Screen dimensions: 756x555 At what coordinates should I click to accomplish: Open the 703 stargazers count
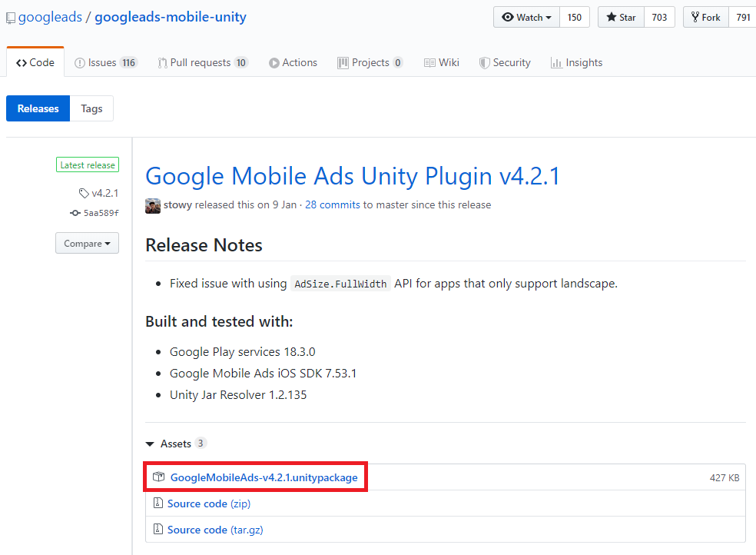tap(659, 18)
